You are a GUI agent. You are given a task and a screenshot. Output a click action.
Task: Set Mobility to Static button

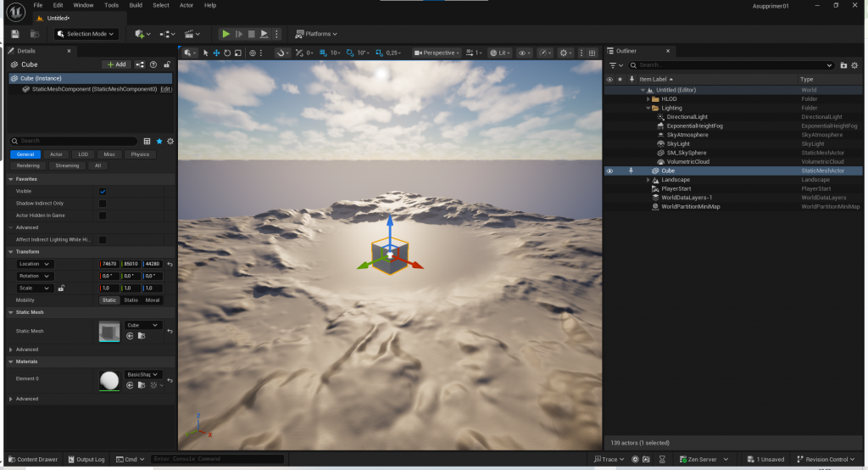click(x=109, y=300)
